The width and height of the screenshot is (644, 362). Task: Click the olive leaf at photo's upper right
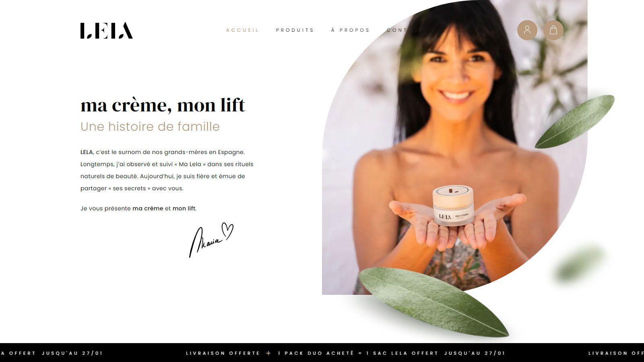click(x=574, y=121)
